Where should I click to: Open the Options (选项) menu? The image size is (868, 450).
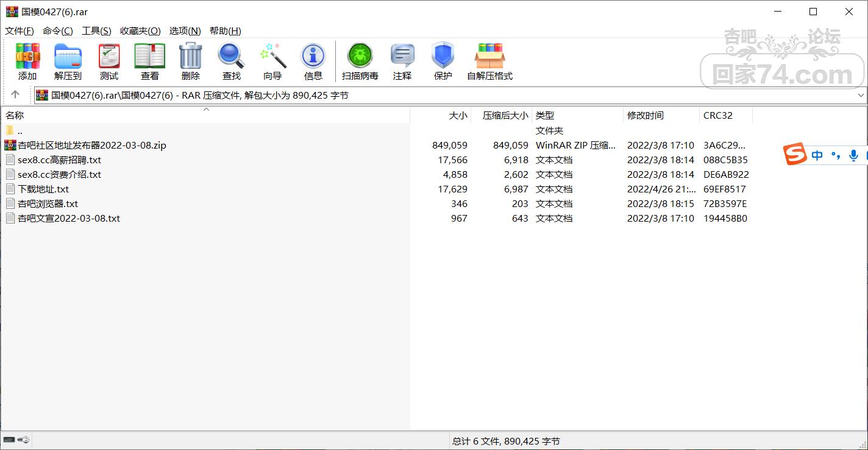[x=185, y=31]
